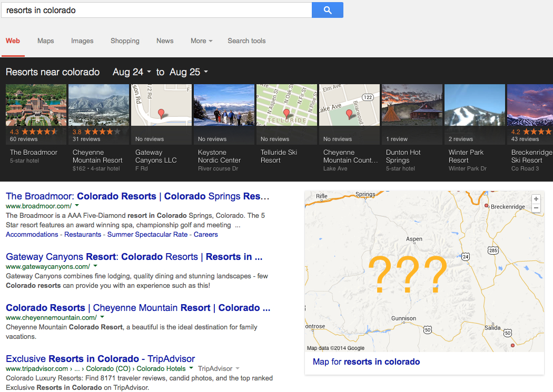553x392 pixels.
Task: Open the Images tab
Action: (82, 41)
